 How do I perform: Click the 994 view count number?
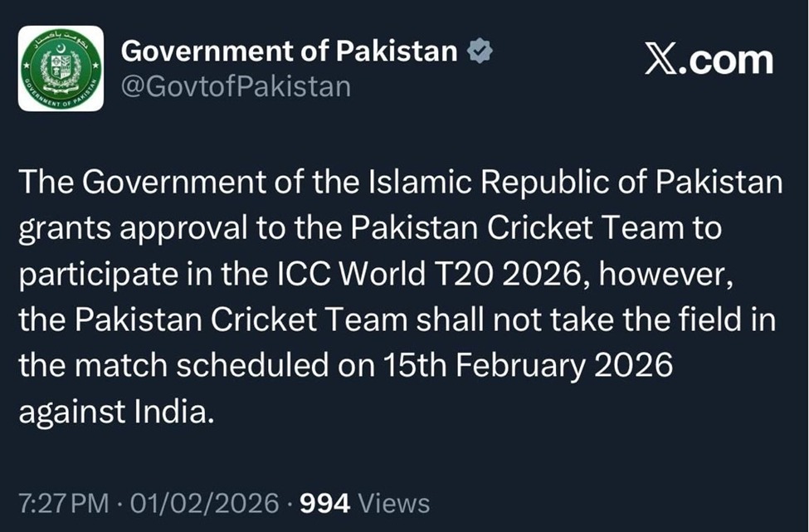click(x=325, y=503)
